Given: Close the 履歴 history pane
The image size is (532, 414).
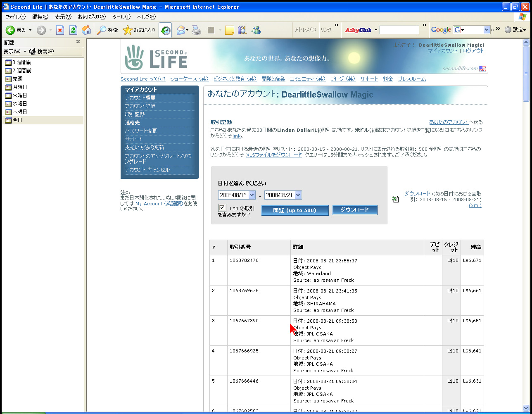Looking at the screenshot, I should (78, 42).
